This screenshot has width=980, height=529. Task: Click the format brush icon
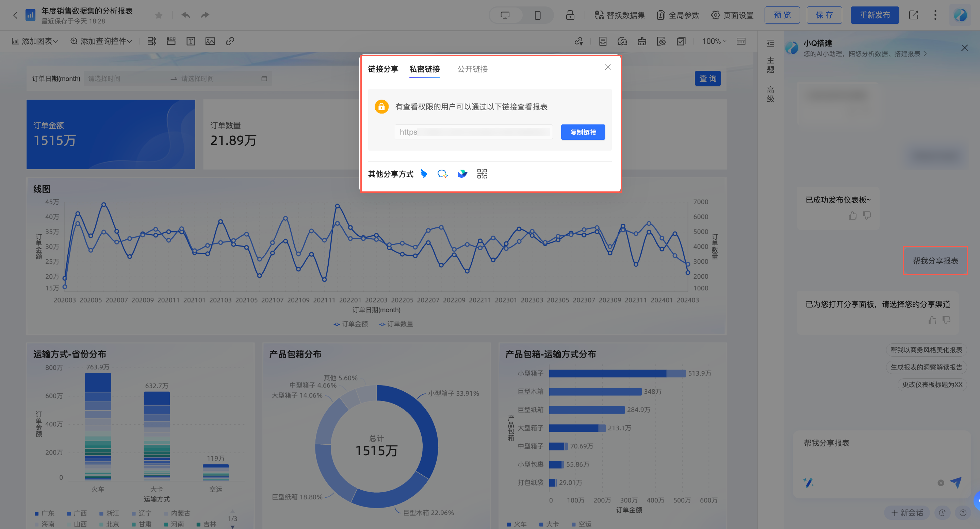coord(642,41)
